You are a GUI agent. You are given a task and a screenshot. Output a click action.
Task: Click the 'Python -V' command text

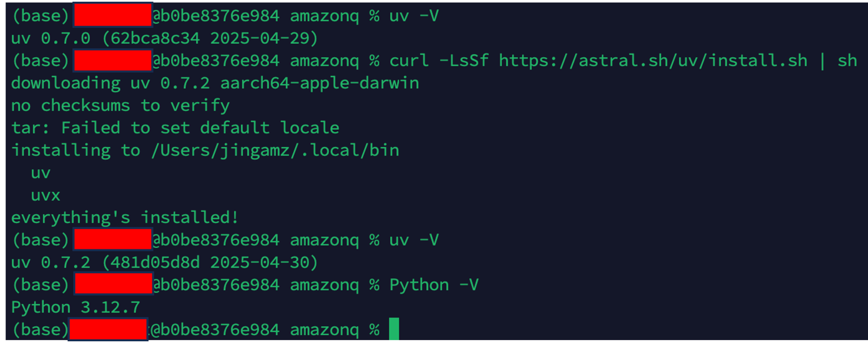point(434,285)
